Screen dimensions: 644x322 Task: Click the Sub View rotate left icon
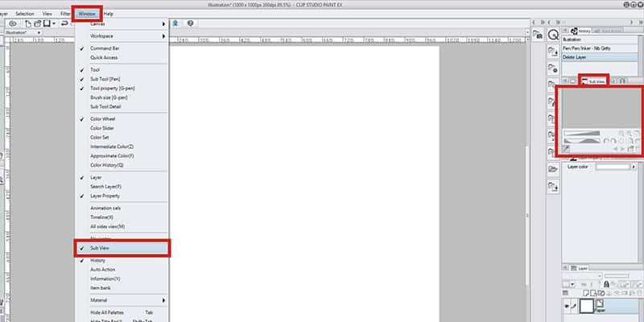pos(606,141)
